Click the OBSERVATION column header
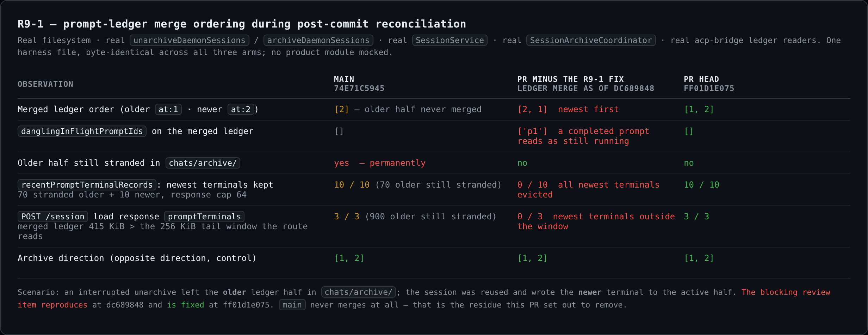This screenshot has height=335, width=868. [45, 84]
